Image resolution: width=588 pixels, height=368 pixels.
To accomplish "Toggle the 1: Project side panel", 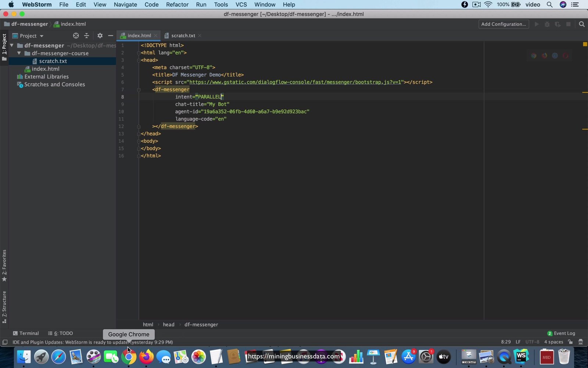I will click(4, 47).
